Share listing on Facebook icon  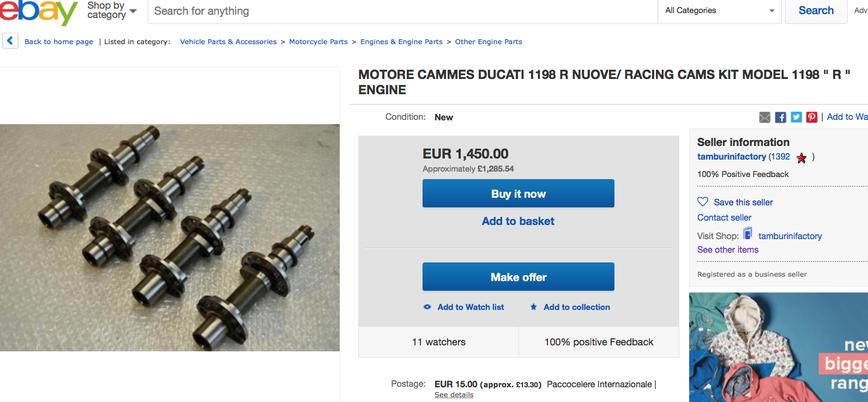(781, 117)
